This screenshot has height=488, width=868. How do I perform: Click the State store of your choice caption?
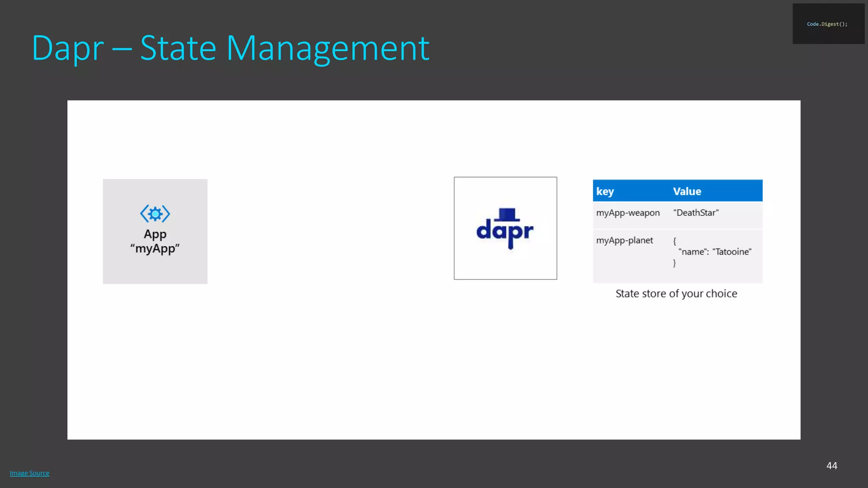coord(676,294)
